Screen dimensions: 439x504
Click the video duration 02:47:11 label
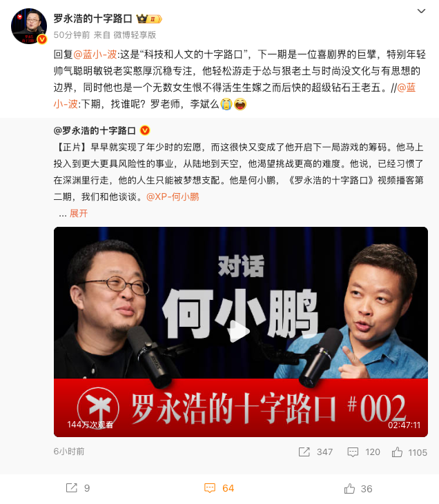coord(404,425)
